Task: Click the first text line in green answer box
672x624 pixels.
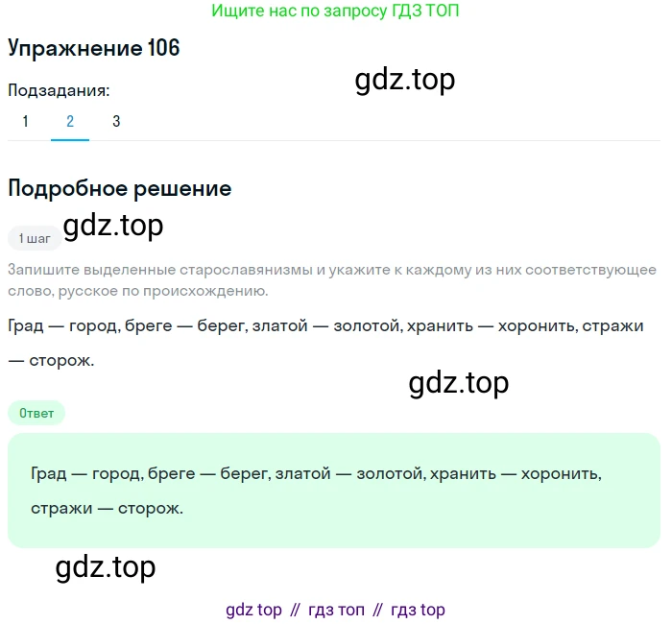Action: tap(316, 473)
